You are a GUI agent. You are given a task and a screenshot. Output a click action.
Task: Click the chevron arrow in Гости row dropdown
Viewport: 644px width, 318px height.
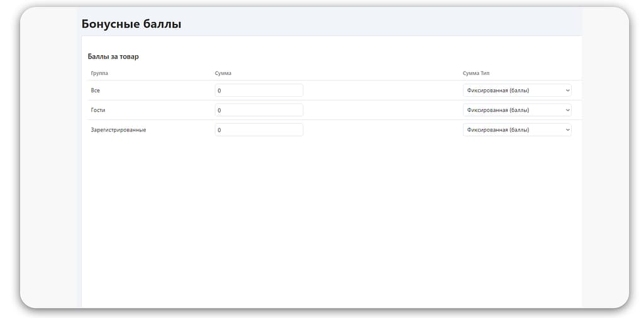point(567,110)
